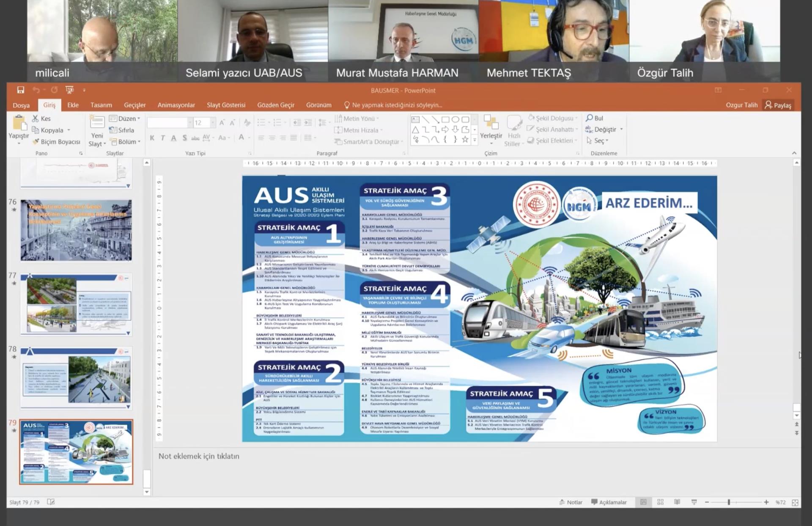Toggle underline (A) formatting
Screen dimensions: 812x526
tap(174, 138)
